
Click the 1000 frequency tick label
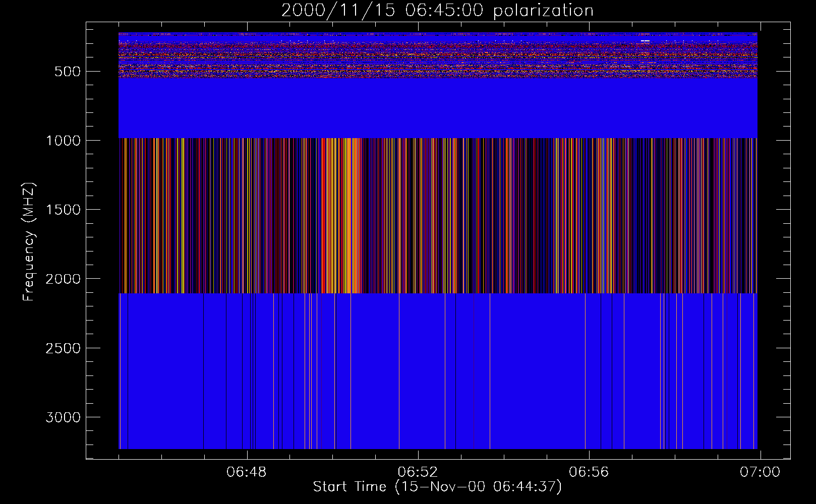[63, 141]
